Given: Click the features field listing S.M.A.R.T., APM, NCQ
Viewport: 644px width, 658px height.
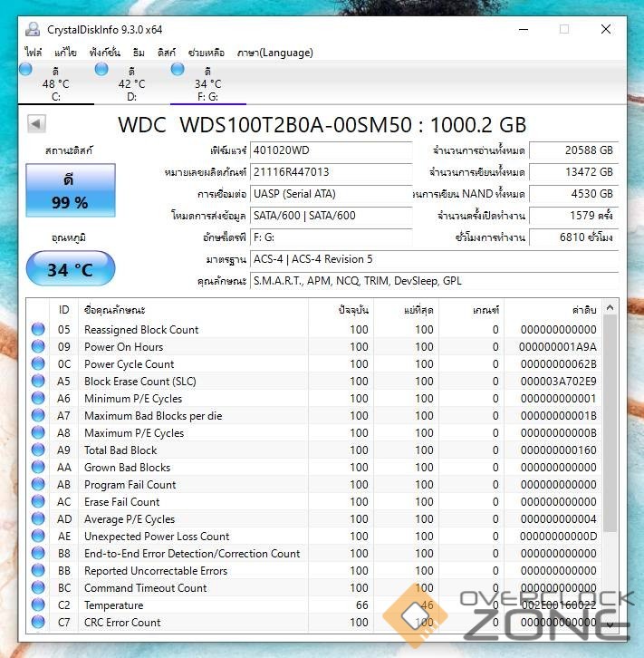Looking at the screenshot, I should 435,281.
